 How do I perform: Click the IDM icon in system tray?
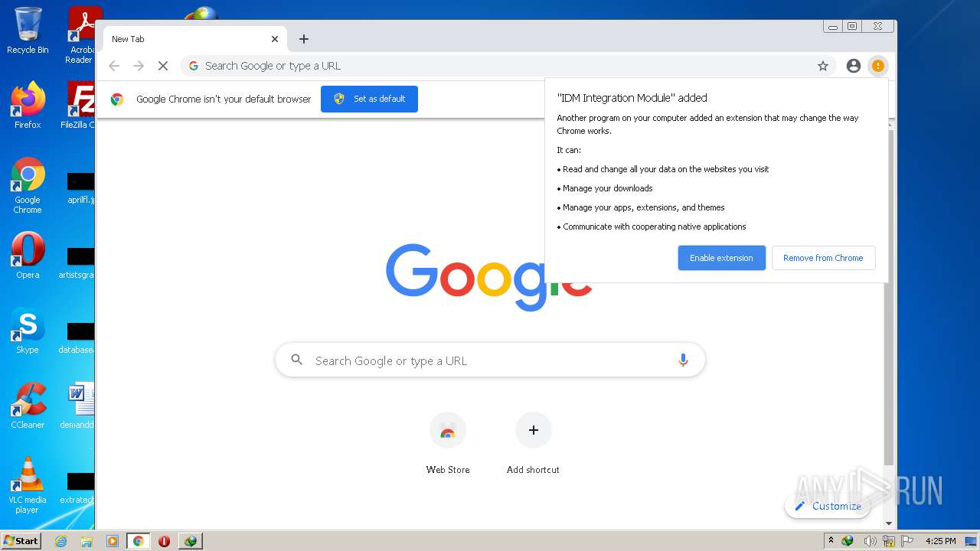coord(848,541)
